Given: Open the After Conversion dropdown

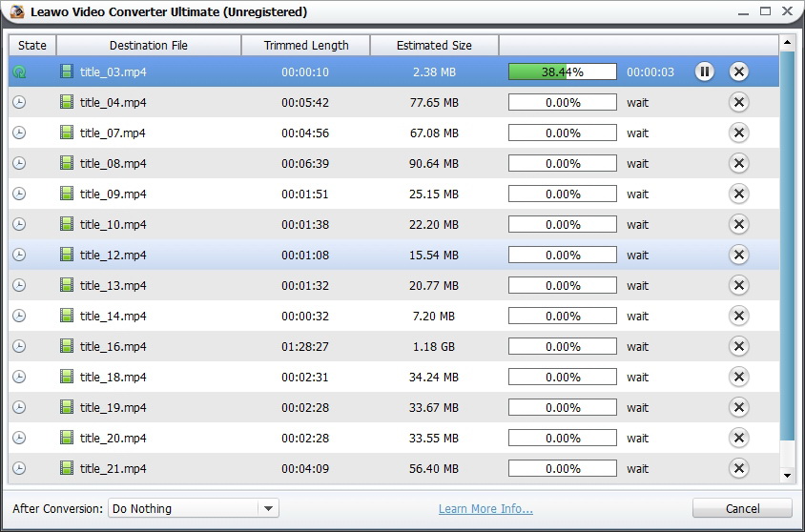Looking at the screenshot, I should [192, 509].
